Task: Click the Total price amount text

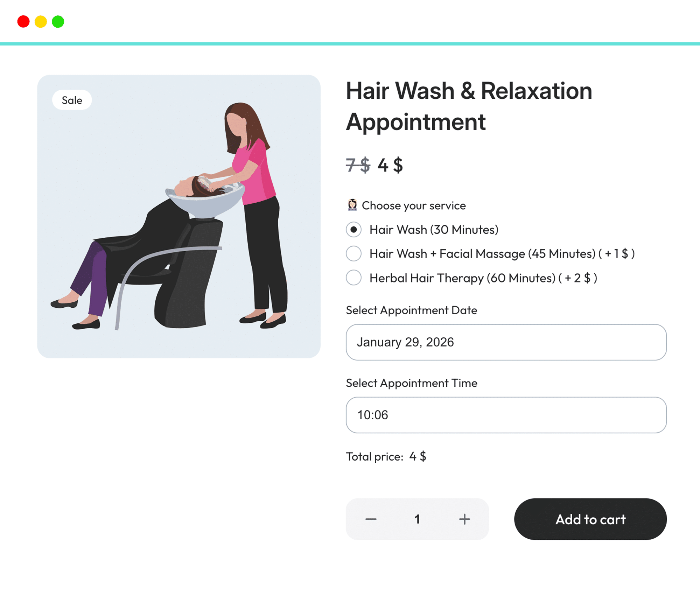Action: (418, 456)
